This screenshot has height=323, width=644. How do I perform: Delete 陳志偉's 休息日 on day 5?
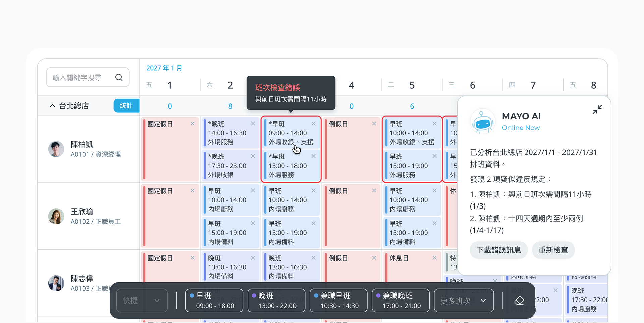434,258
